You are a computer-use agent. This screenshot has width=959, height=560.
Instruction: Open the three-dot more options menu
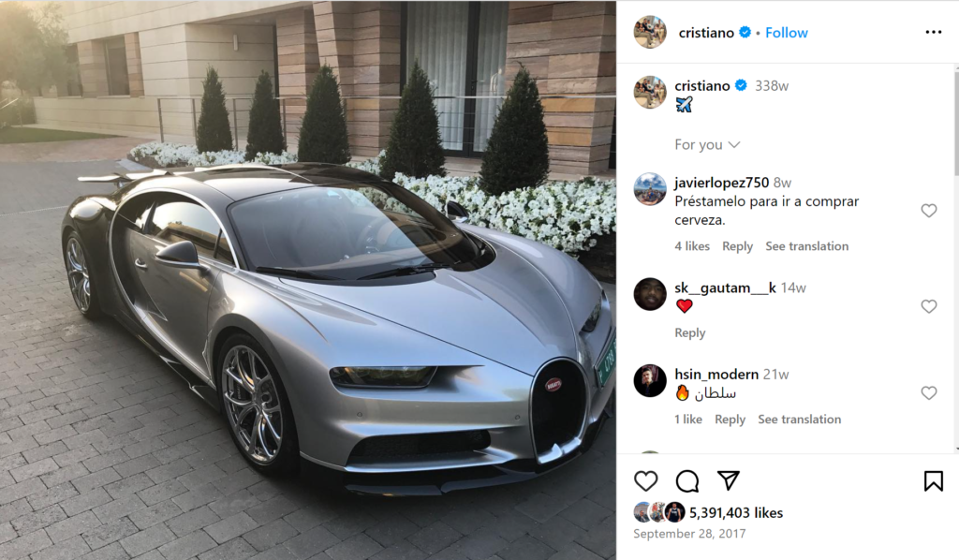click(934, 32)
